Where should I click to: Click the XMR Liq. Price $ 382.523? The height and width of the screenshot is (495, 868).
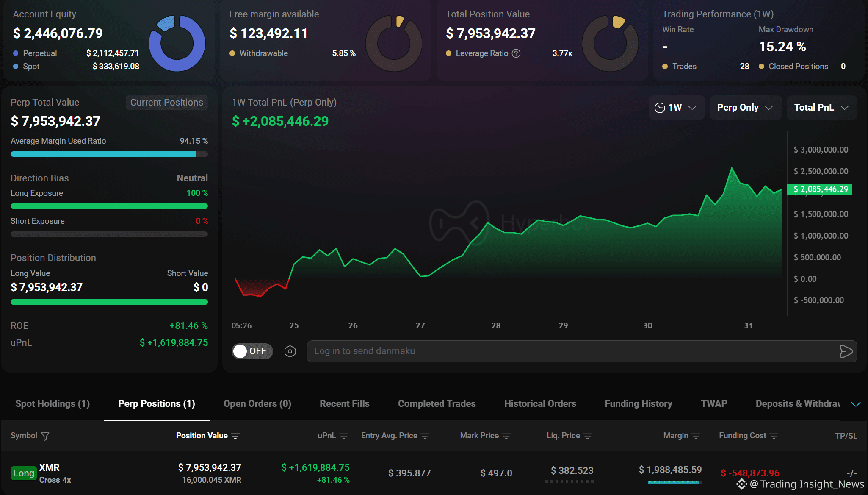point(572,471)
